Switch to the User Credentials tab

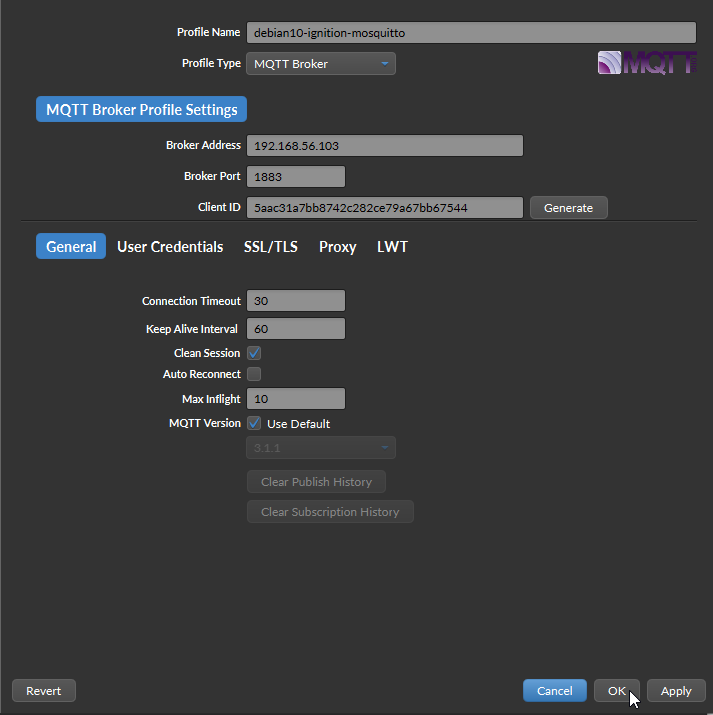tap(170, 246)
